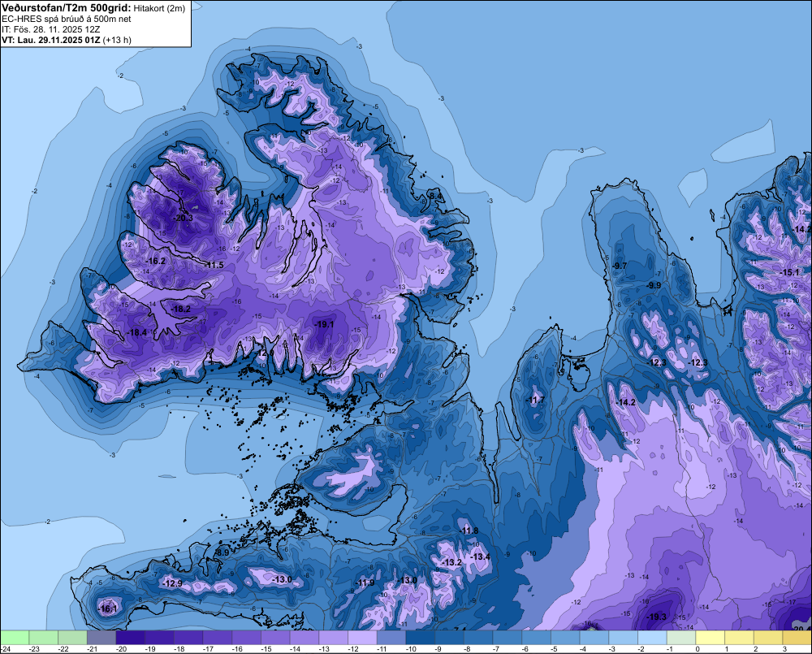Screen dimensions: 812x654
Task: Click the '-16.2' temperature label
Action: tap(156, 261)
